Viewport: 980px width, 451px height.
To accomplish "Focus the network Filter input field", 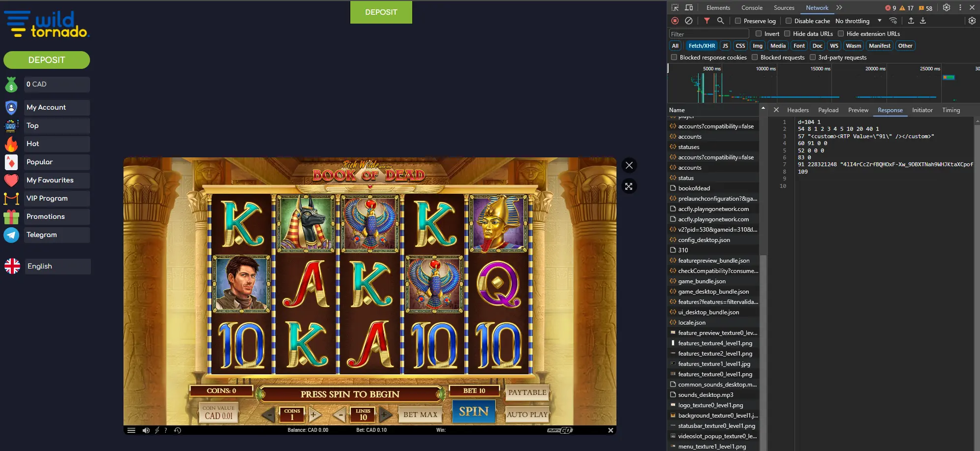I will [x=709, y=34].
